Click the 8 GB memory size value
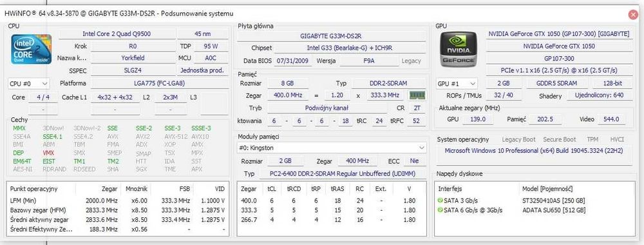The image size is (644, 245). point(287,83)
